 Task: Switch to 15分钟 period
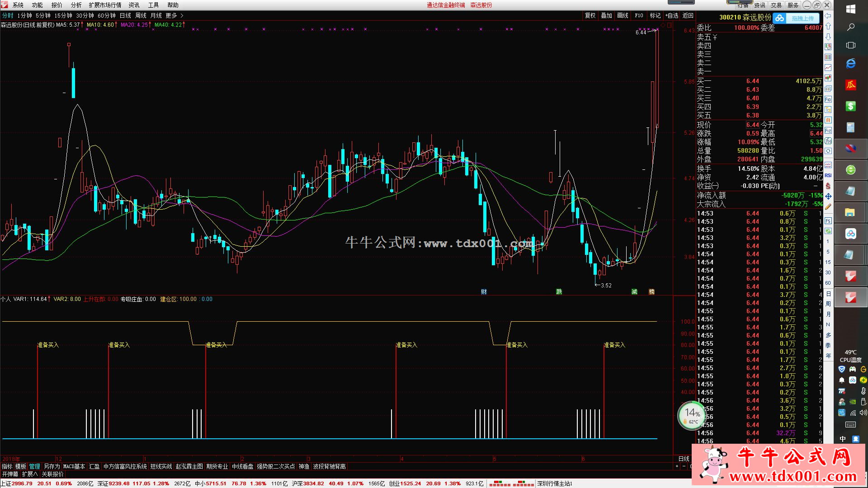click(x=63, y=15)
